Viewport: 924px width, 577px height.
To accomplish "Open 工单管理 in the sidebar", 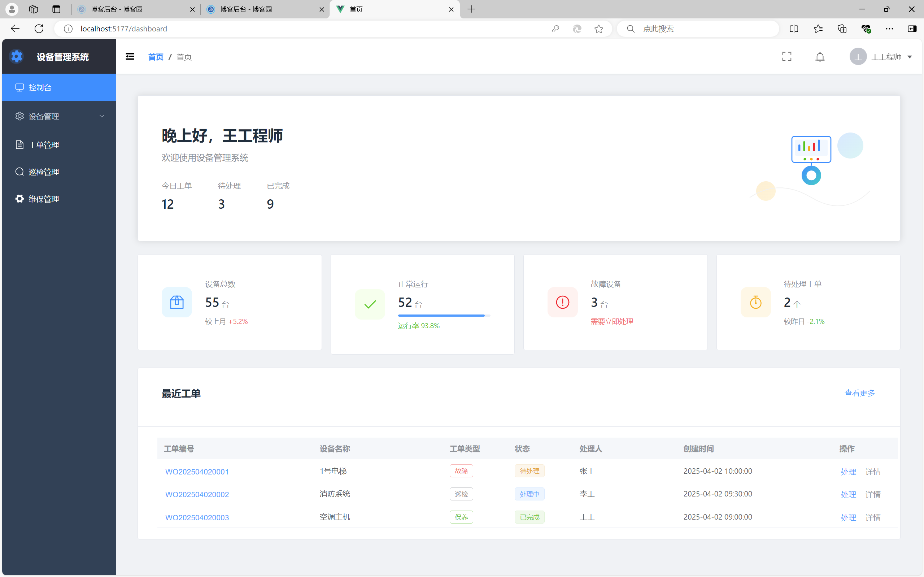I will [44, 145].
